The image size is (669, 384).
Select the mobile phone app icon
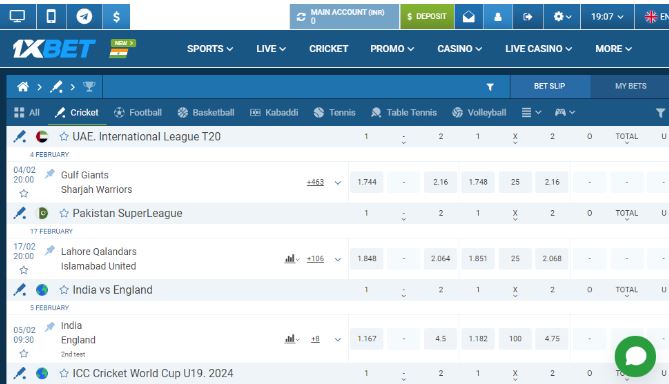[51, 17]
